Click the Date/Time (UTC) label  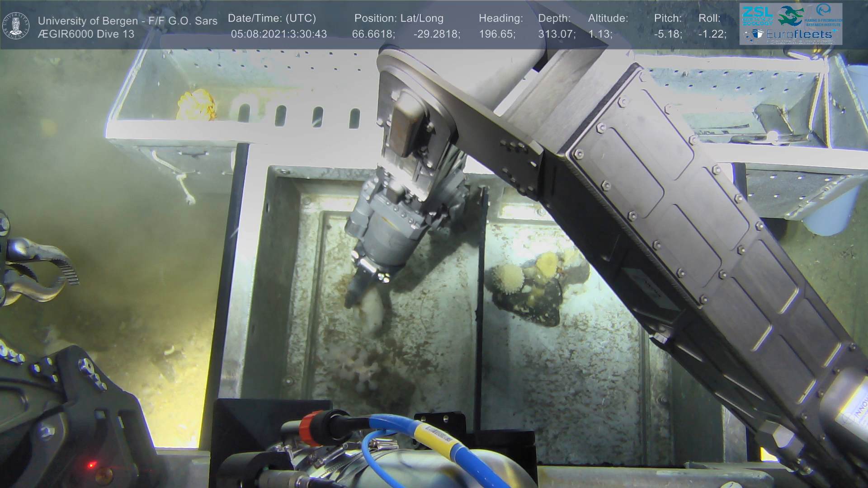[272, 19]
